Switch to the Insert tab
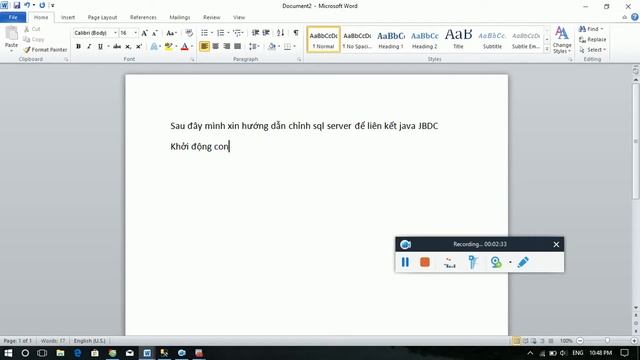 [68, 17]
